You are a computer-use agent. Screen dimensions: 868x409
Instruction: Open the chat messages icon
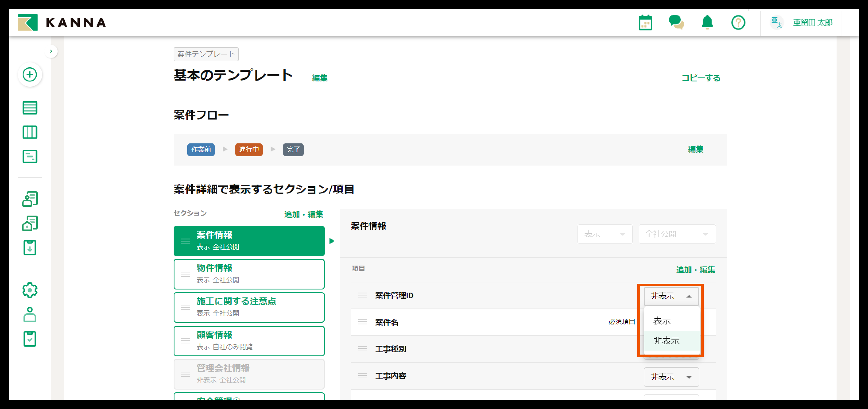point(676,22)
